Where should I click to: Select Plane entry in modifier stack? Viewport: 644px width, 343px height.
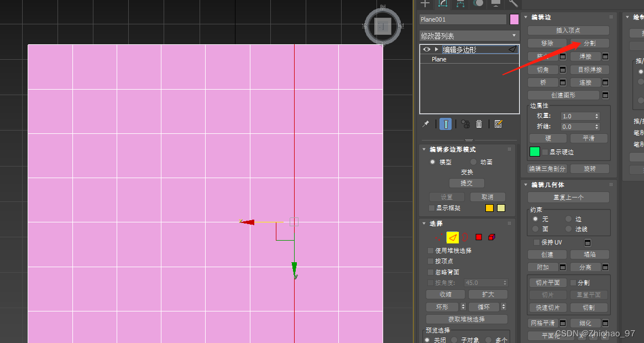pos(469,59)
